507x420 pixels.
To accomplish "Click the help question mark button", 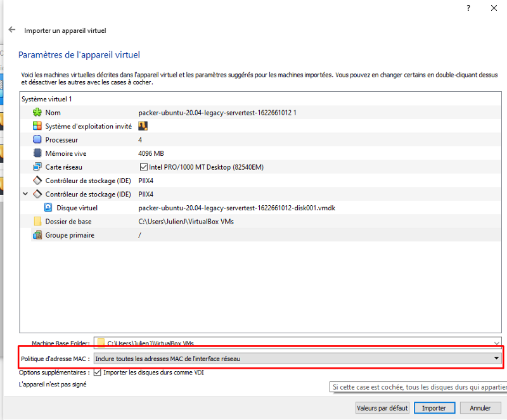I will click(x=469, y=8).
